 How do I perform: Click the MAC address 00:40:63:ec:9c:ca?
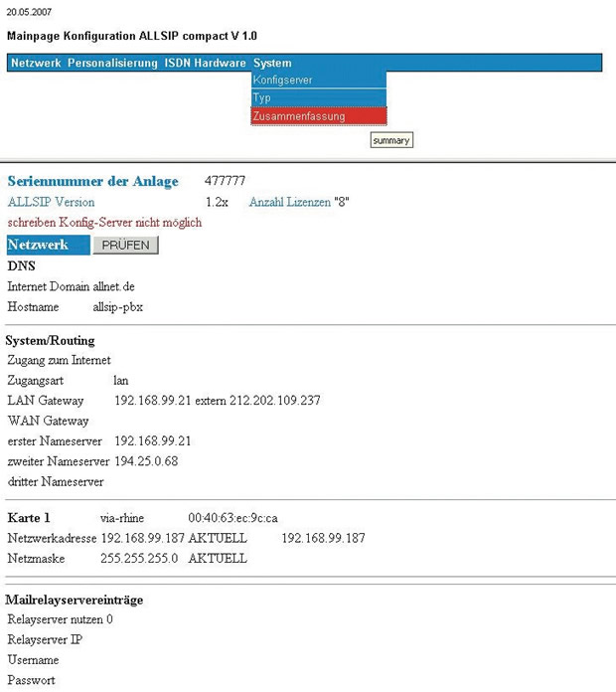[x=232, y=518]
